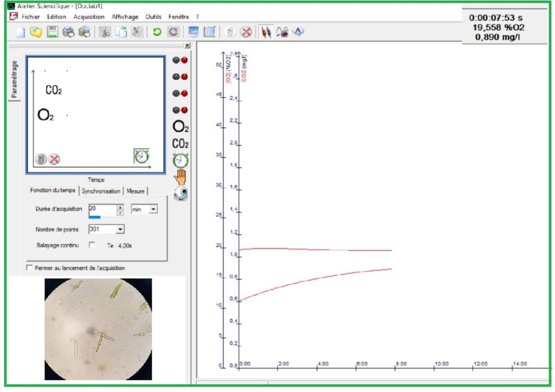Screen dimensions: 555x392
Task: Enable the Balayage continu checkbox
Action: tap(92, 245)
